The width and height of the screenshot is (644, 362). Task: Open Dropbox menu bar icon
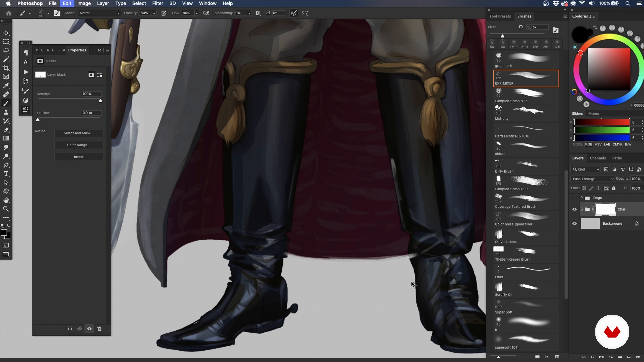(x=556, y=3)
